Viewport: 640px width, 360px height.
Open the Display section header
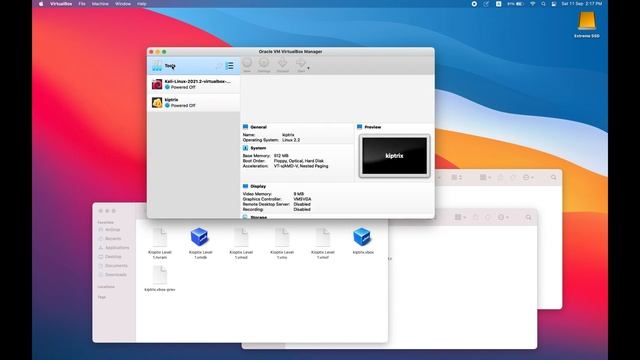258,186
